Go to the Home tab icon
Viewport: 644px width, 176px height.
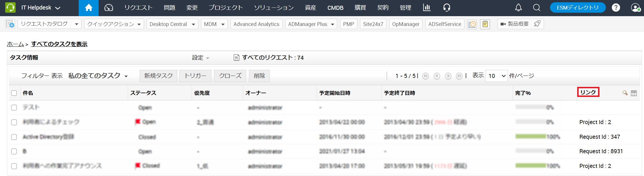click(88, 8)
